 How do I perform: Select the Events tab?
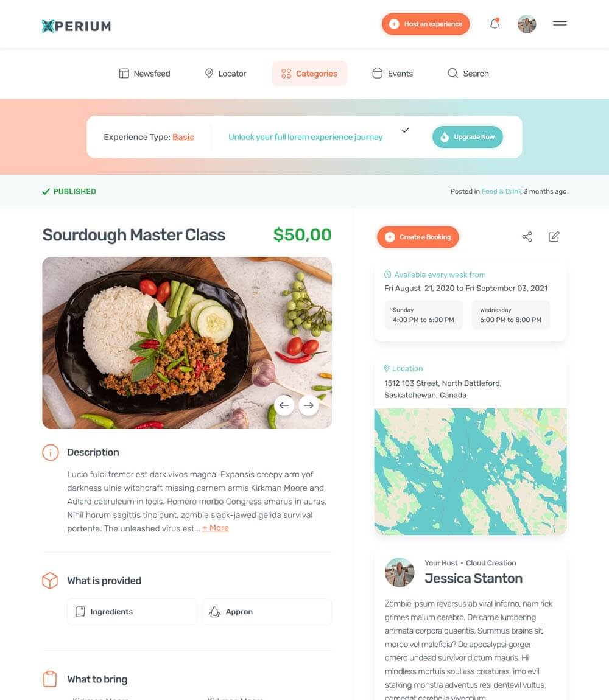(x=393, y=74)
